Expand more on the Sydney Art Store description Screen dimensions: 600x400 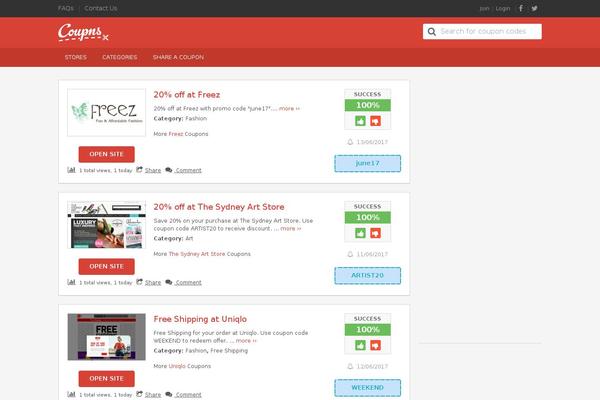[291, 229]
